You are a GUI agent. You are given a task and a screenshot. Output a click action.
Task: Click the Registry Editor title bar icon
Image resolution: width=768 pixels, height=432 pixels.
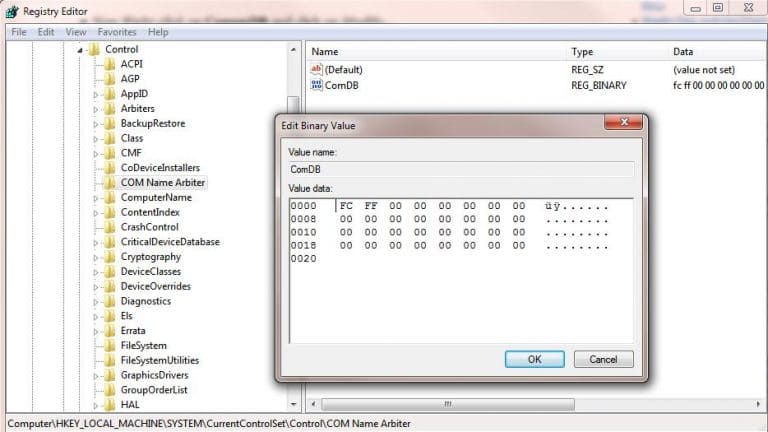click(x=12, y=11)
